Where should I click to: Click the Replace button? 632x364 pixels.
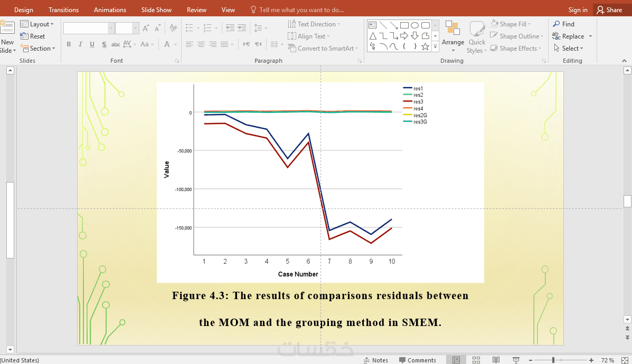pos(568,36)
